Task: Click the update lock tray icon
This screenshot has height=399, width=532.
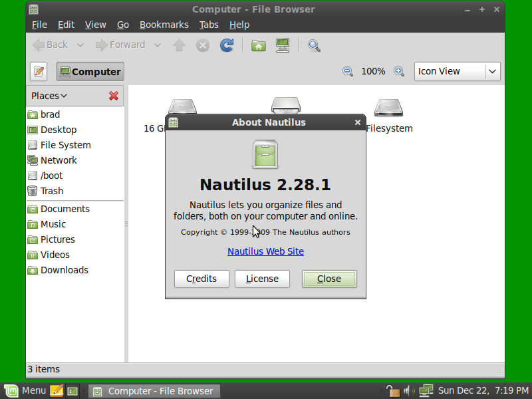Action: coord(393,391)
